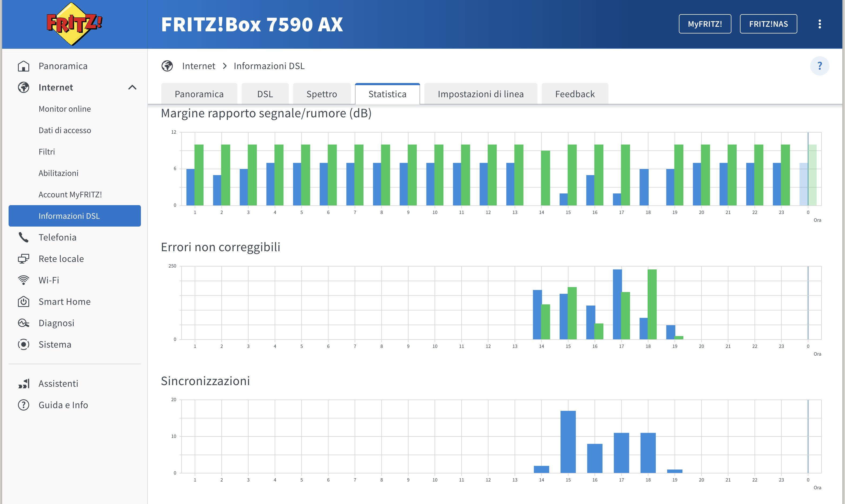Open help with the question mark button
Viewport: 845px width, 504px height.
(x=820, y=66)
